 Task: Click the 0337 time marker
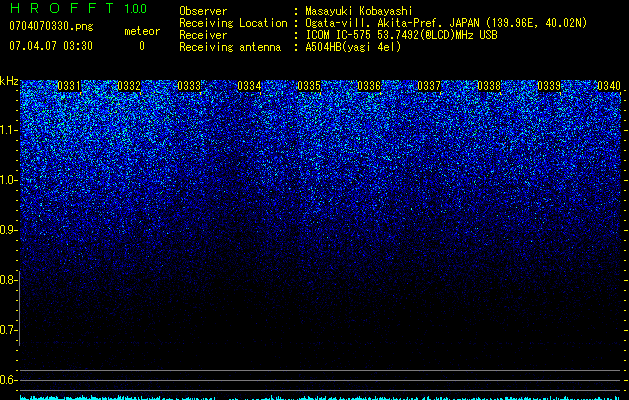(429, 86)
